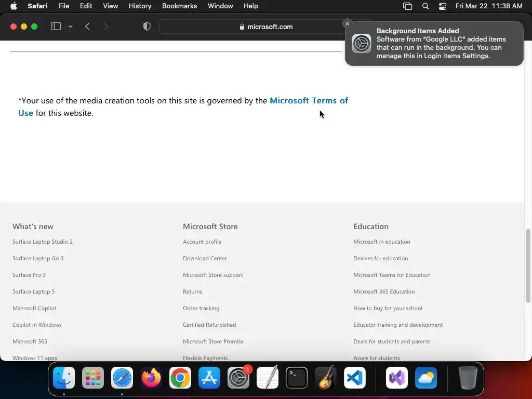Click the Stage Manager menu bar icon
The height and width of the screenshot is (399, 532).
pos(407,6)
